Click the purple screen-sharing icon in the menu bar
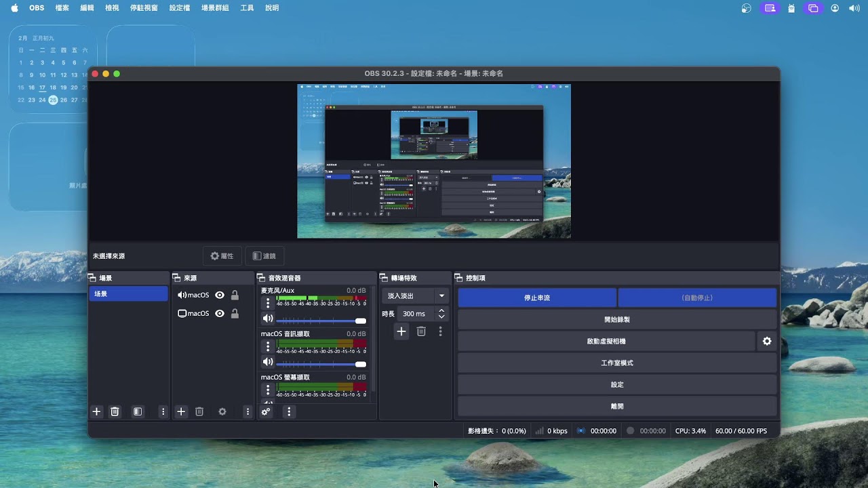This screenshot has width=868, height=488. point(769,8)
